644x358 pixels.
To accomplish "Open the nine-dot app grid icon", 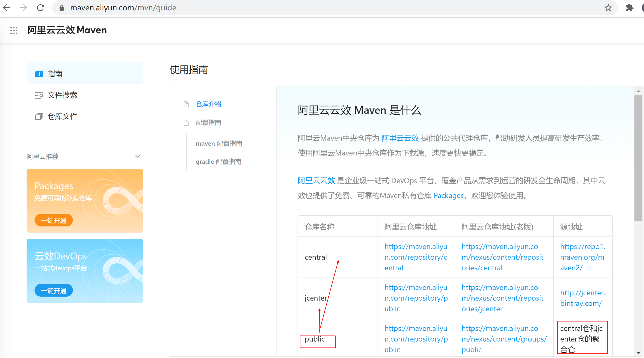I will click(14, 30).
